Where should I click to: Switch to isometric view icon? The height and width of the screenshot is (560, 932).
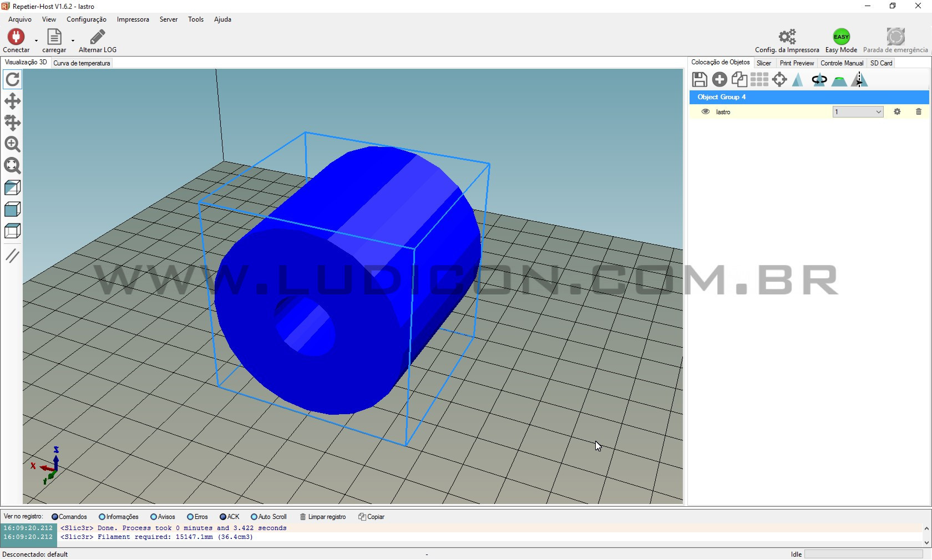[12, 187]
